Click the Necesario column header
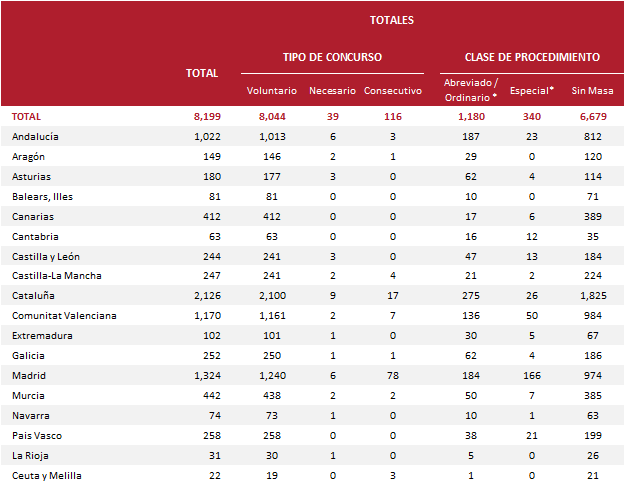 tap(332, 91)
